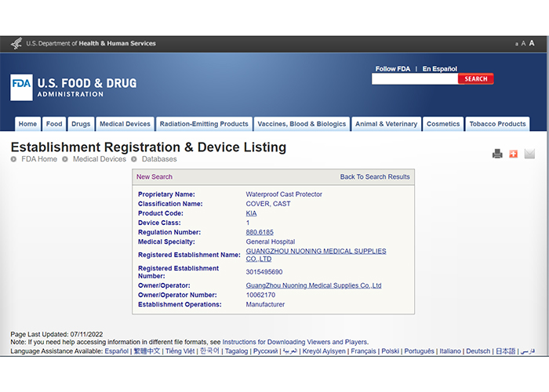The image size is (549, 392).
Task: Open the Animal & Veterinary tab
Action: (x=386, y=124)
